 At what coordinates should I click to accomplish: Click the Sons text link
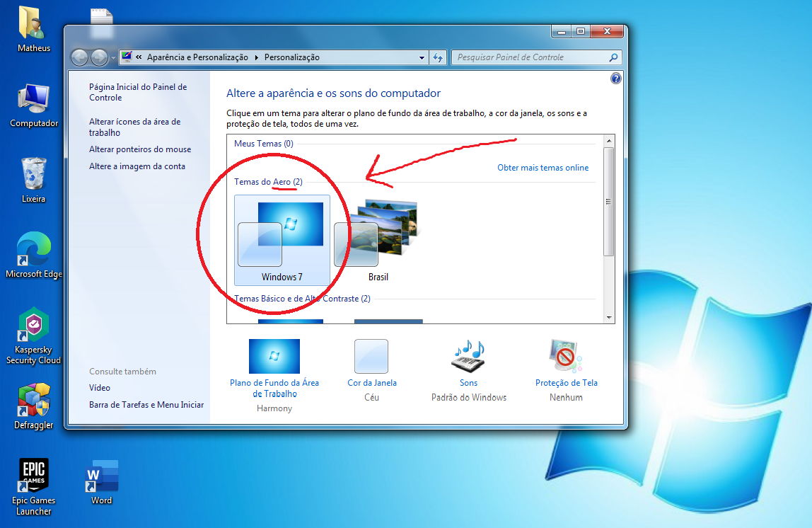469,383
